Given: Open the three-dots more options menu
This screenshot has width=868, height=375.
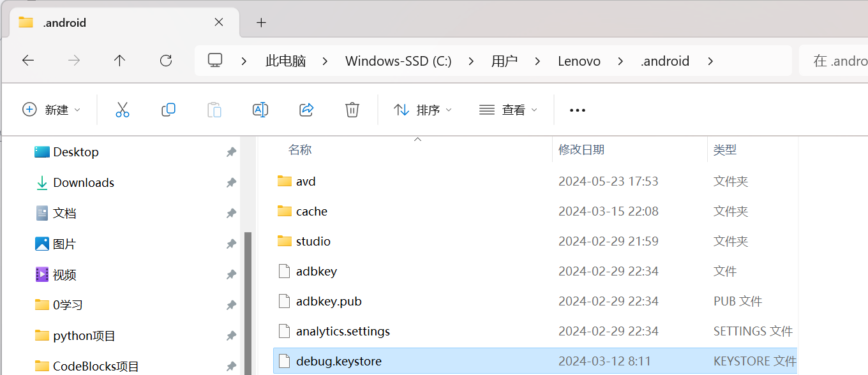Looking at the screenshot, I should coord(577,110).
